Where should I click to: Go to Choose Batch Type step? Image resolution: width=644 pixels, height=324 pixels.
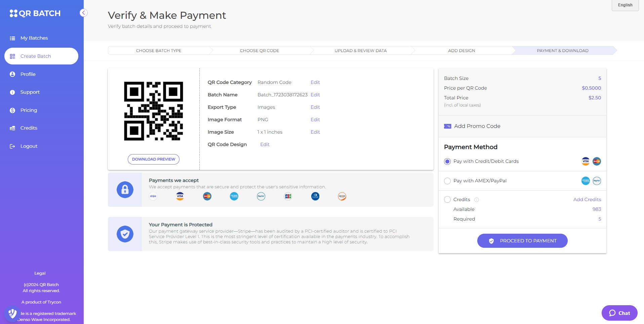point(159,51)
